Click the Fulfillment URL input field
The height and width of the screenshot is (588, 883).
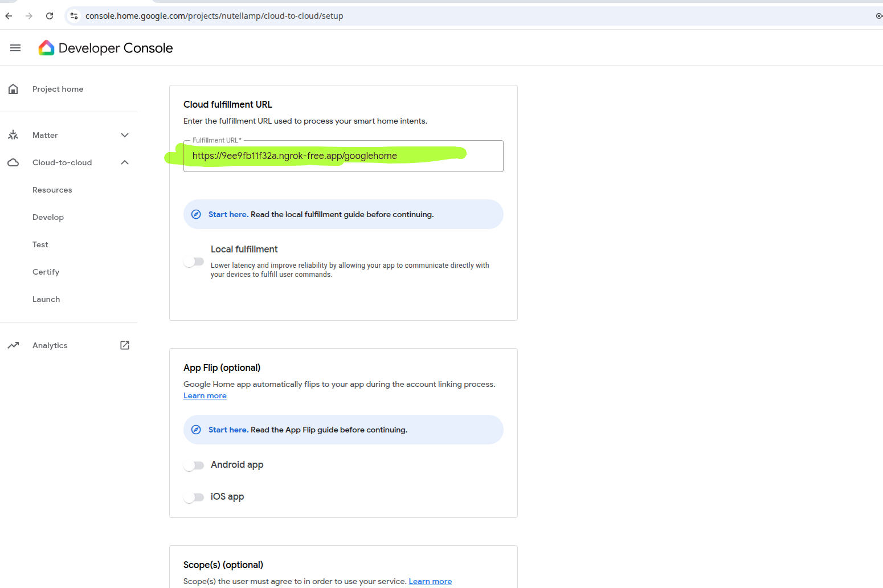343,156
